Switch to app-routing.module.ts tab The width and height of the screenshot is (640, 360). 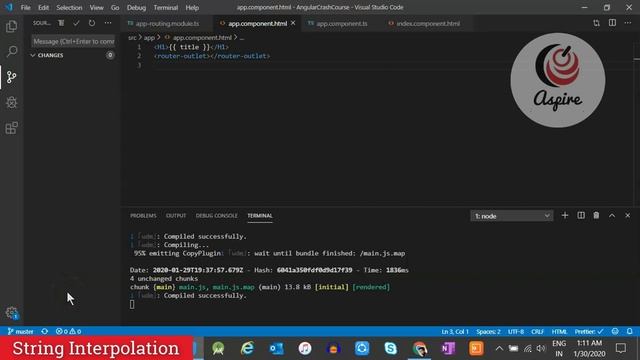pyautogui.click(x=167, y=24)
